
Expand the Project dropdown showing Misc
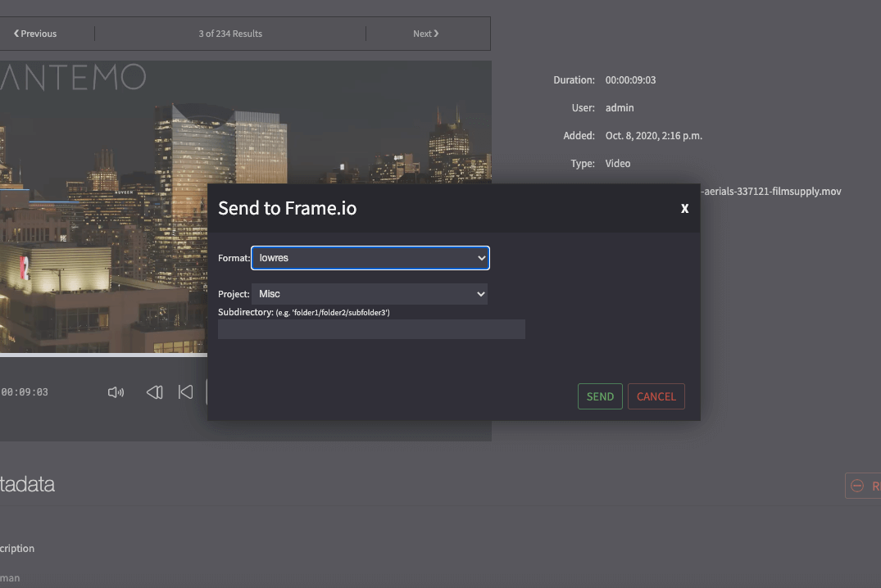click(370, 294)
